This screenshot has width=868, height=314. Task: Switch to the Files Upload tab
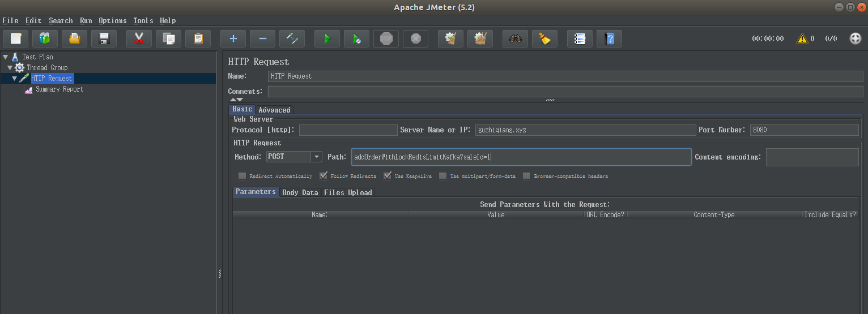coord(348,192)
